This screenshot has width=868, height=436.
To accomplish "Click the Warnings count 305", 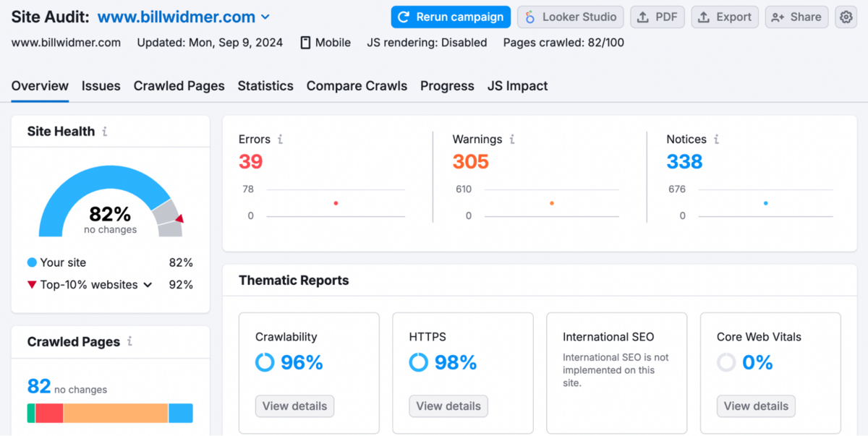I will coord(471,161).
